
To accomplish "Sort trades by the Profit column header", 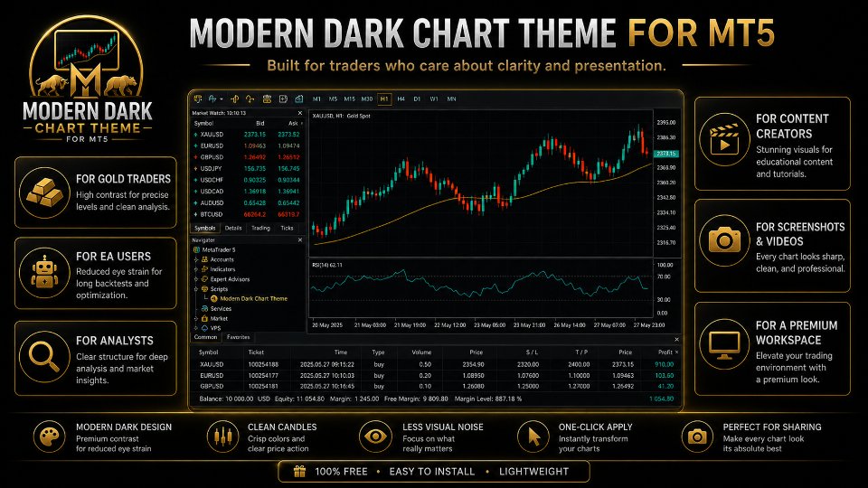I will click(x=665, y=352).
